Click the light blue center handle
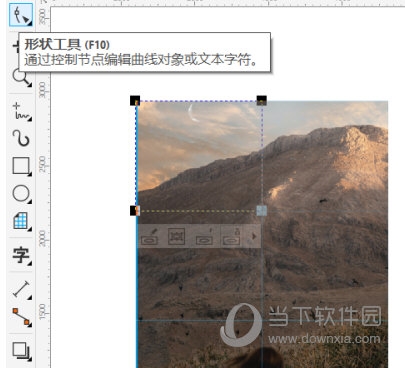405x368 pixels. click(x=262, y=211)
